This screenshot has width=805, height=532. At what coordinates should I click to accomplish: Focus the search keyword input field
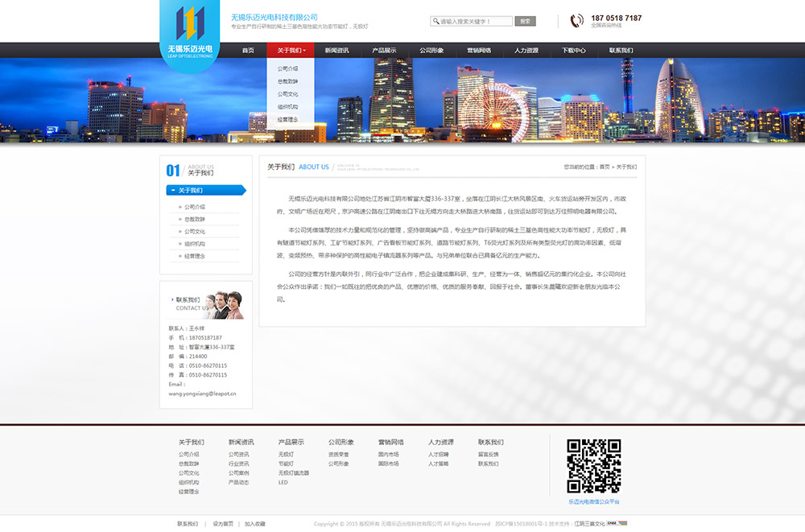tap(475, 22)
